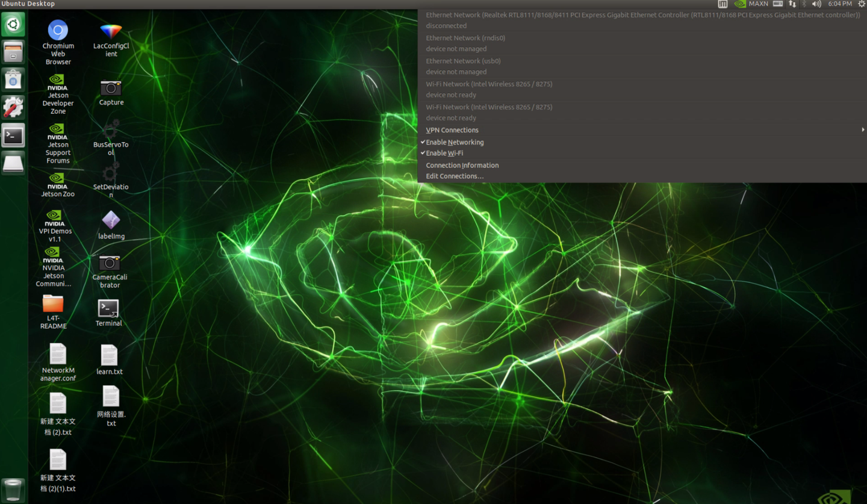Click the 6:04 PM clock in top bar
Screen dimensions: 867x504
[x=840, y=4]
